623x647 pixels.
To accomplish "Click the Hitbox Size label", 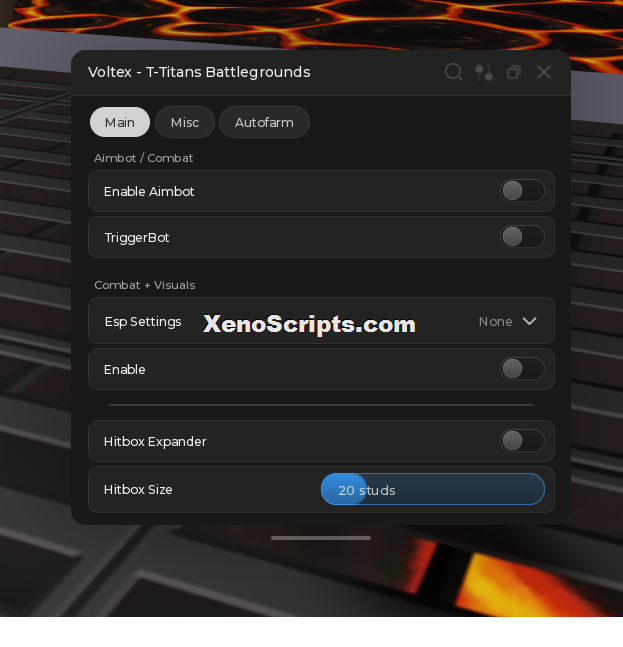I will (138, 489).
